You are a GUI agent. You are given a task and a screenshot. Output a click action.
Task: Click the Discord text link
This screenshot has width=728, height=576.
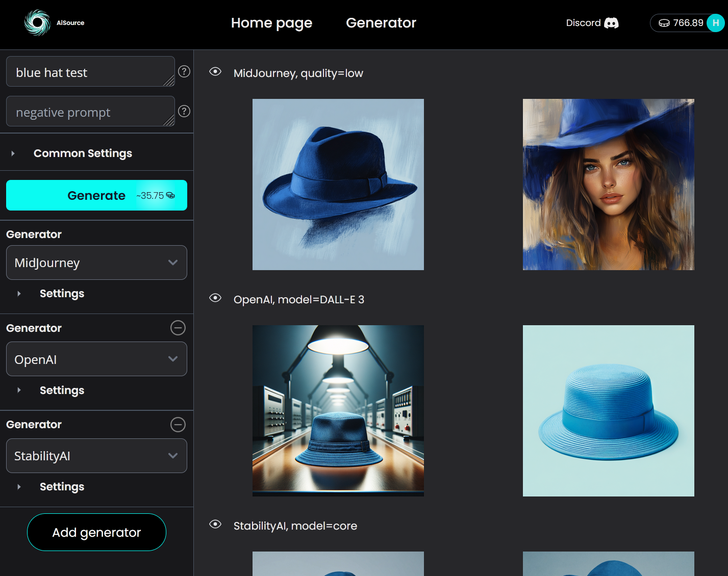583,23
